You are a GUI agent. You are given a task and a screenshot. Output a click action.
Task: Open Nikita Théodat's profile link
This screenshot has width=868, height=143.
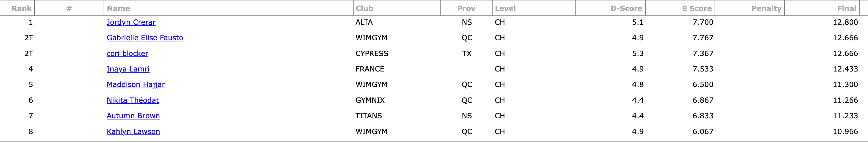point(133,100)
